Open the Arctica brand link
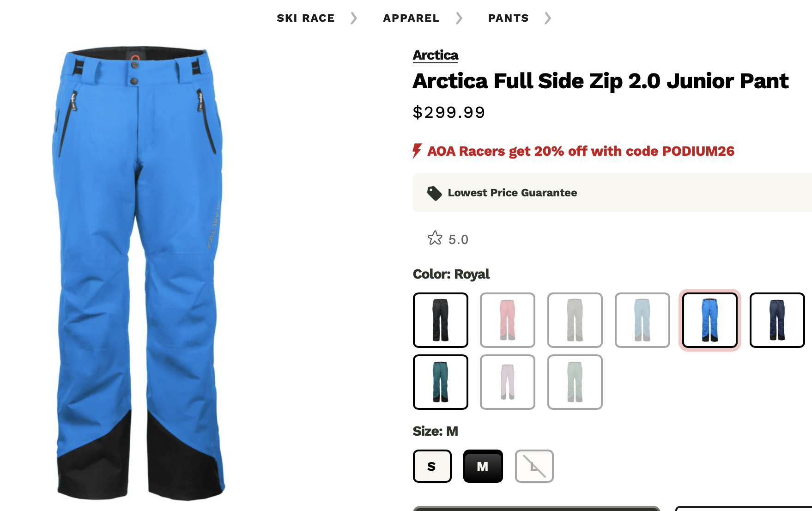This screenshot has height=511, width=812. point(436,55)
